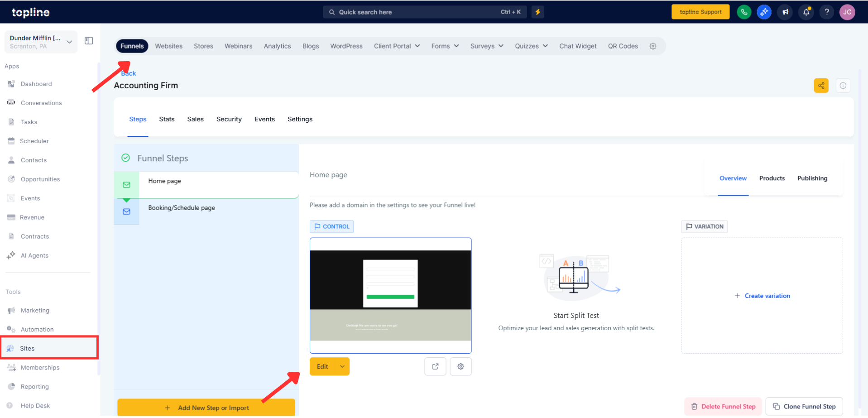The height and width of the screenshot is (418, 868).
Task: Click the blue AI assistant icon
Action: [764, 12]
